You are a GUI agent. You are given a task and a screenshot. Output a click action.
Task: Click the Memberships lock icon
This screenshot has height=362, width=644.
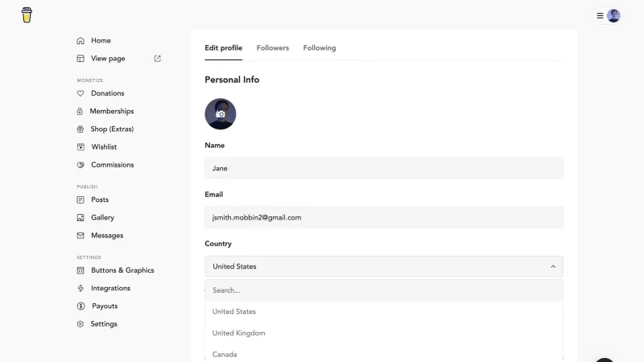80,111
